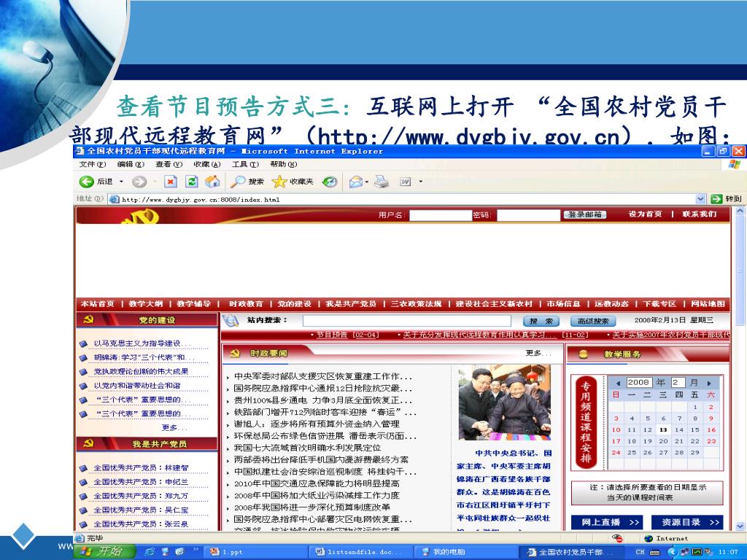Viewport: 747px width, 560px height.
Task: Click the Stop loading icon
Action: click(x=171, y=182)
